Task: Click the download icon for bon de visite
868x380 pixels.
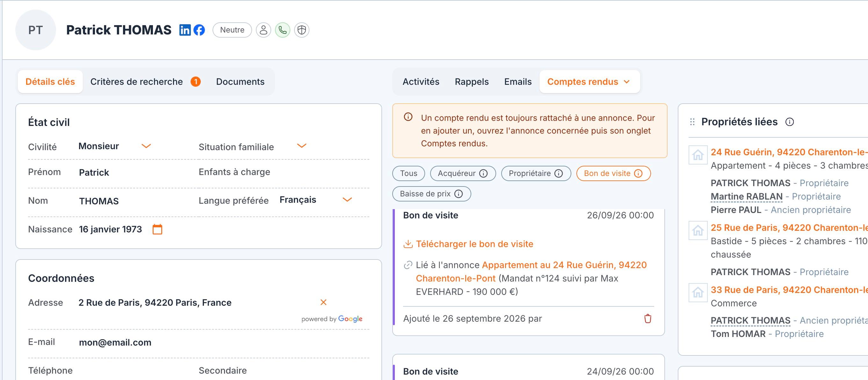Action: tap(408, 244)
